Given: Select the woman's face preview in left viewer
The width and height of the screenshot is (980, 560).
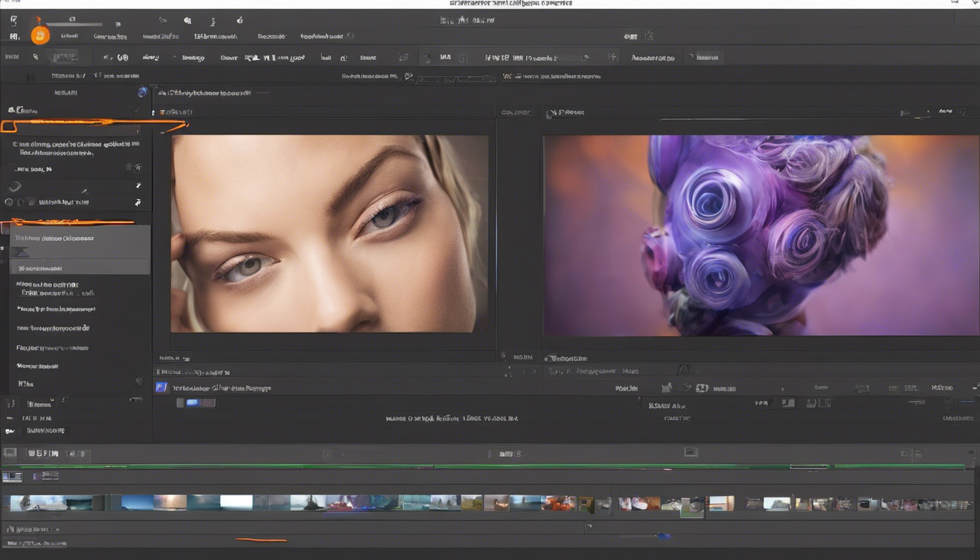Looking at the screenshot, I should tap(330, 233).
